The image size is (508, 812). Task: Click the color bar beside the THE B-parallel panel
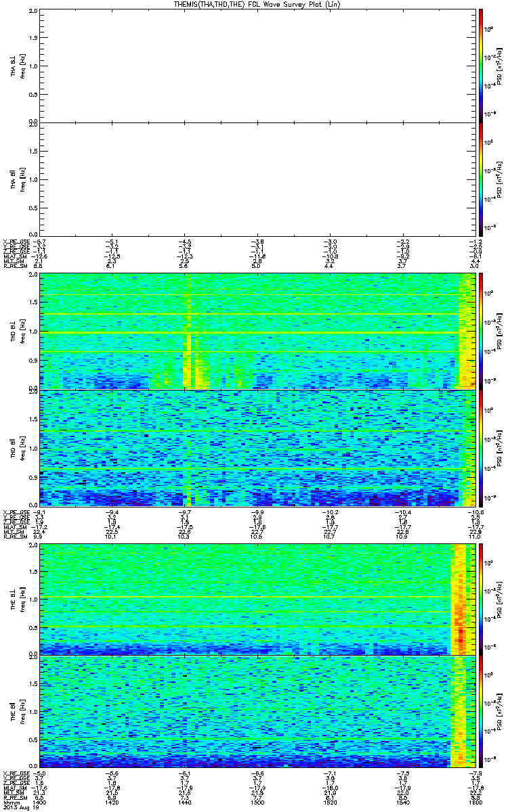(x=481, y=713)
